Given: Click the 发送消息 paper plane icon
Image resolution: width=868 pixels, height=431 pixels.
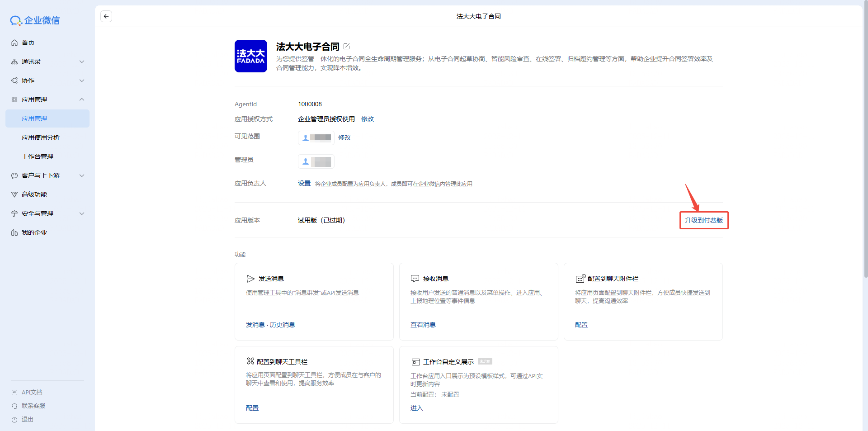Looking at the screenshot, I should (251, 279).
